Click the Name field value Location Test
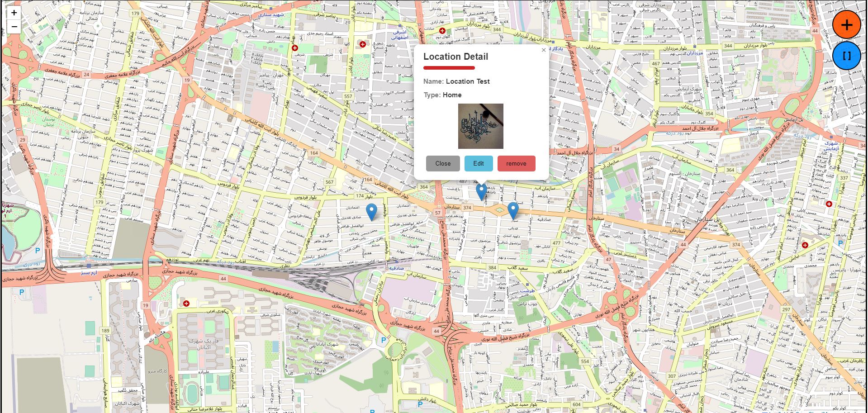Screen dimensions: 868x413 (467, 81)
